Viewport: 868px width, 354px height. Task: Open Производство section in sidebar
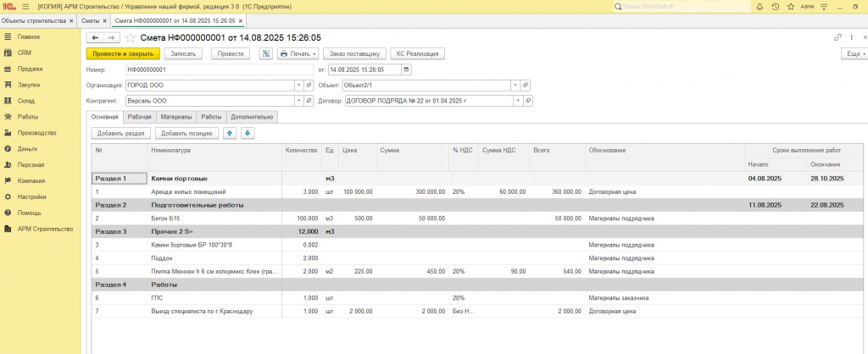click(36, 133)
